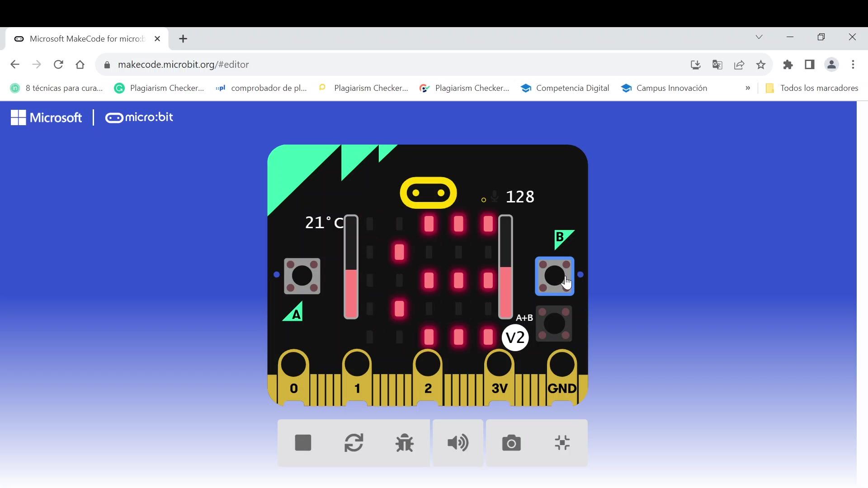This screenshot has height=488, width=868.
Task: Stop the micro:bit simulator
Action: point(303,443)
